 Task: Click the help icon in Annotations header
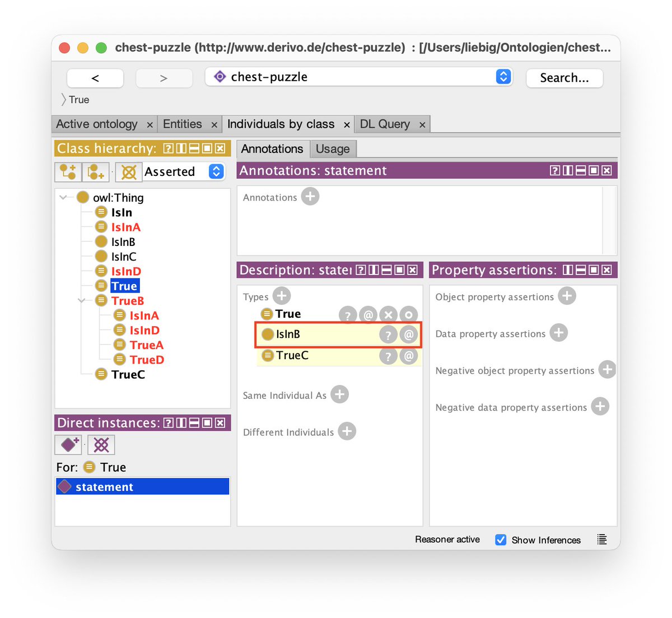tap(555, 170)
